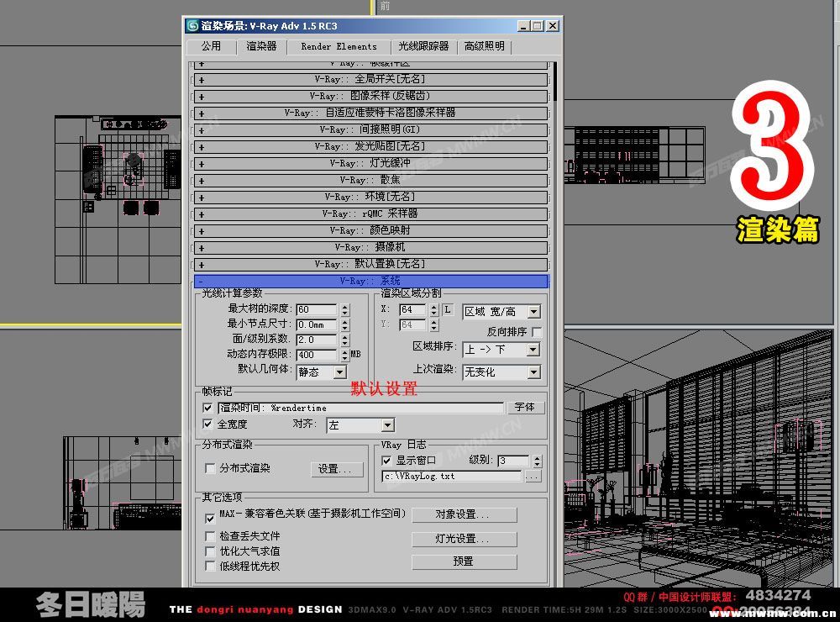Open the 高级照明 tab
Image resolution: width=840 pixels, height=622 pixels.
click(x=485, y=47)
